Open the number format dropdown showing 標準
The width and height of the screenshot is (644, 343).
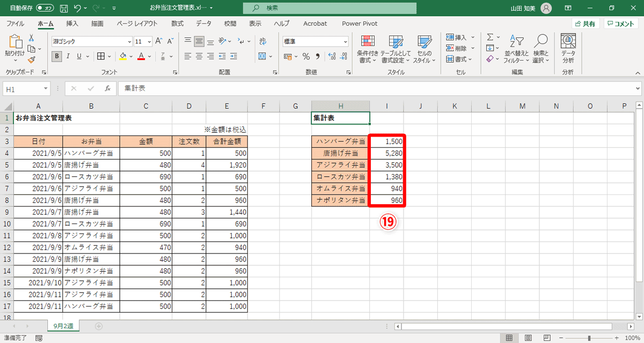315,41
